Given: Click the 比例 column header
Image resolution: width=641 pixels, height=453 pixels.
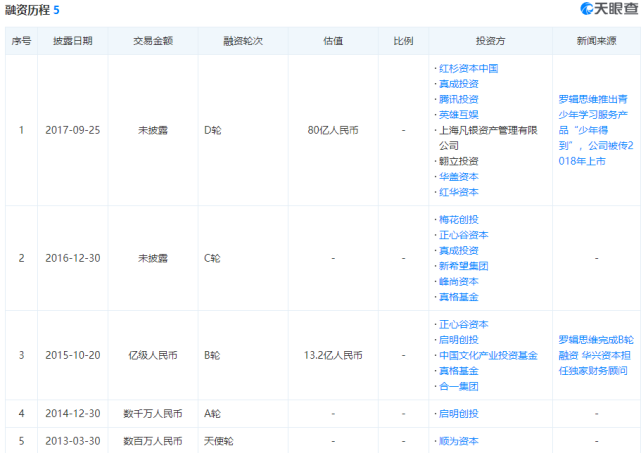Looking at the screenshot, I should [403, 41].
